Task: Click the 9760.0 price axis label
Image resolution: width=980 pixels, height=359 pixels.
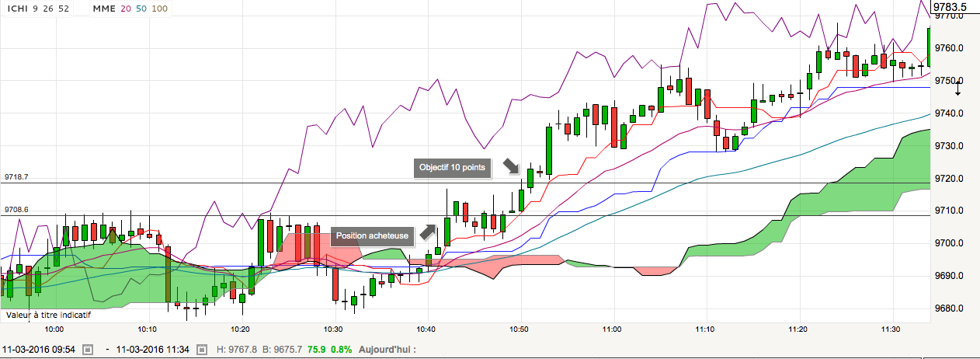Action: (x=949, y=48)
